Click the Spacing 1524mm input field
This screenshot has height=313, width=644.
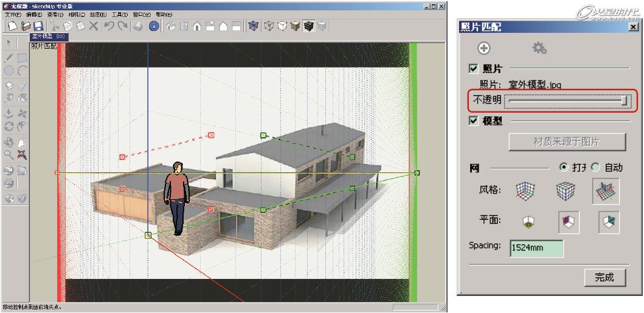tap(536, 248)
